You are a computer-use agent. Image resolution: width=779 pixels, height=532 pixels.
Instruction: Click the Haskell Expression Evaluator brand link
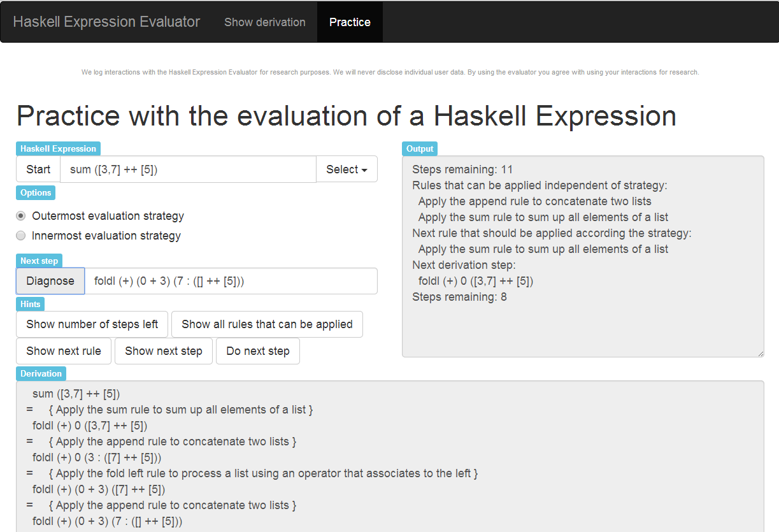pyautogui.click(x=106, y=22)
